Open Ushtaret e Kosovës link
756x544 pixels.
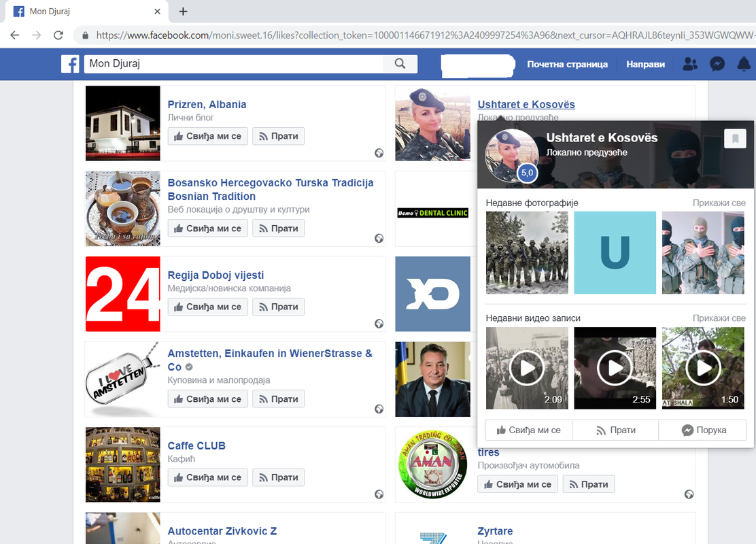tap(526, 105)
